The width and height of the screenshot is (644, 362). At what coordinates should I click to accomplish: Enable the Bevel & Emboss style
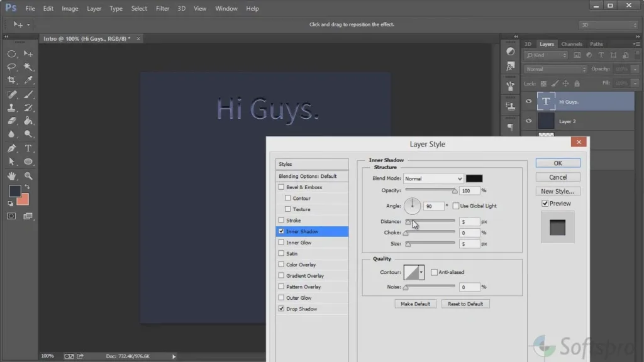pos(281,187)
